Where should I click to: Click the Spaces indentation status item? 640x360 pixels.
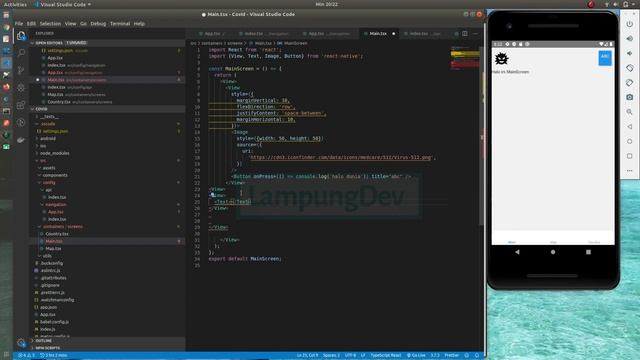coord(331,356)
